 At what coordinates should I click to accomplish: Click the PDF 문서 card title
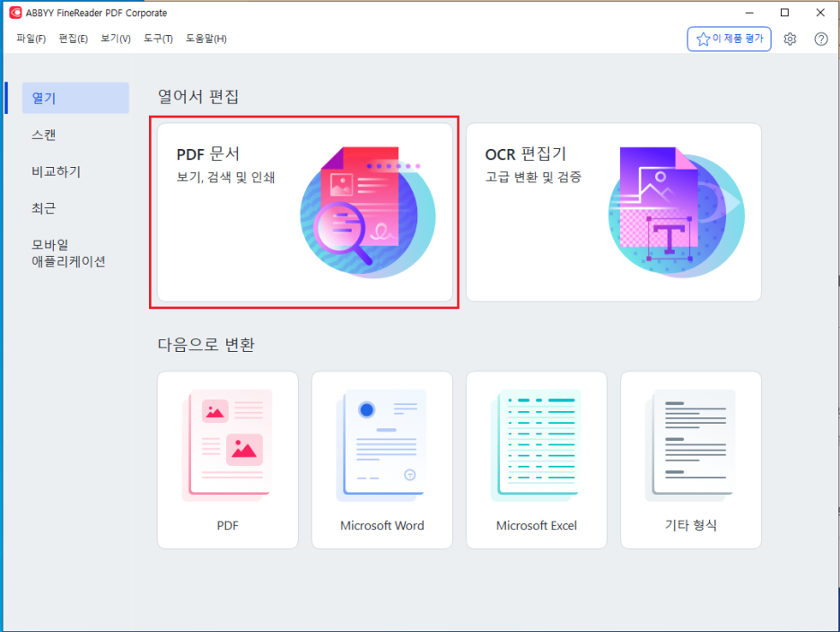208,154
